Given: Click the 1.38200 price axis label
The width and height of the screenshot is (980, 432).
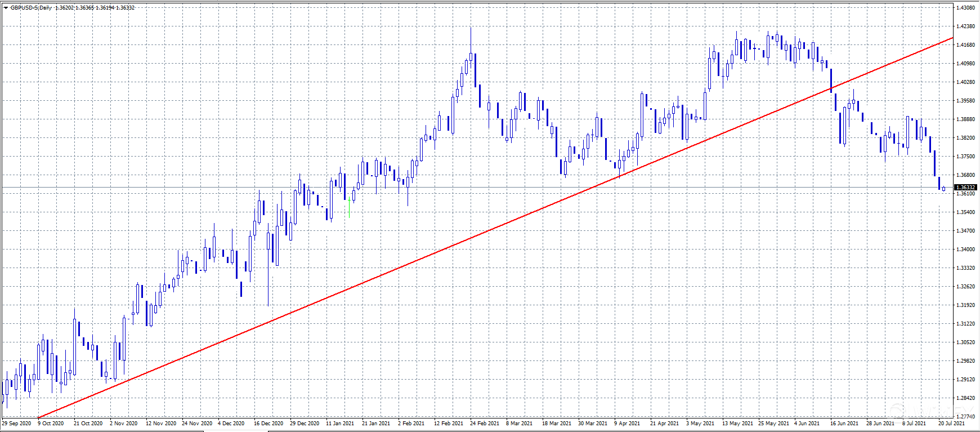Looking at the screenshot, I should click(966, 138).
